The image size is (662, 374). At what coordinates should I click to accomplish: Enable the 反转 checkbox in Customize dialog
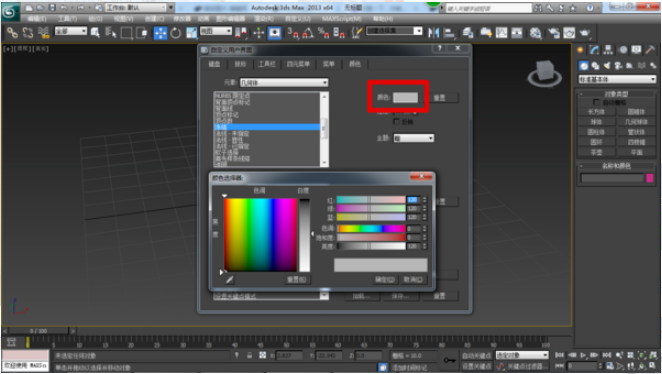point(396,122)
